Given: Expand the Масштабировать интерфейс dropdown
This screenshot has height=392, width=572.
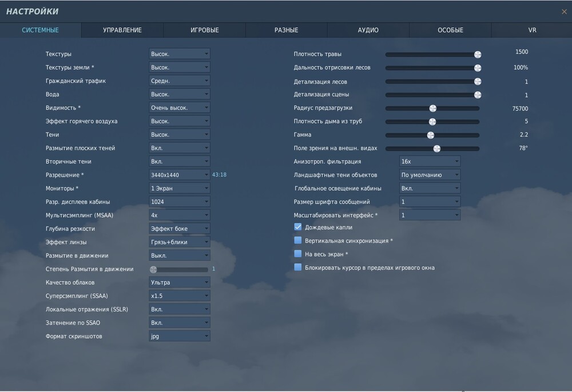Looking at the screenshot, I should pyautogui.click(x=430, y=215).
